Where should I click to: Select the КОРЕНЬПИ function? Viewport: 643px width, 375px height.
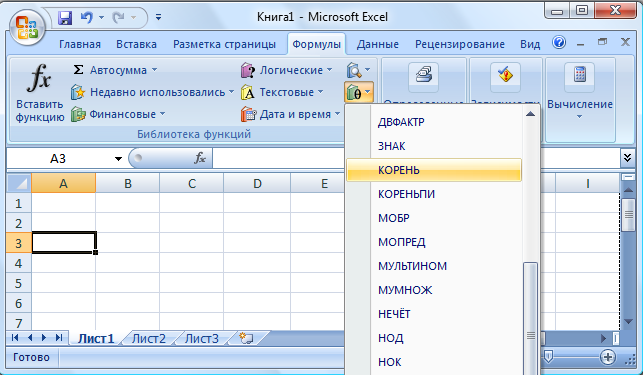click(x=434, y=194)
